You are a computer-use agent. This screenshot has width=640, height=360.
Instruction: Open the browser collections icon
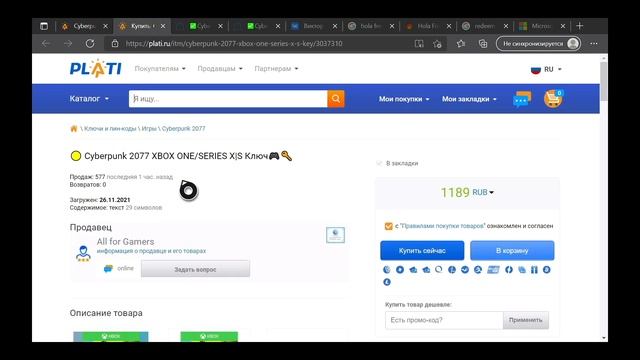(483, 43)
